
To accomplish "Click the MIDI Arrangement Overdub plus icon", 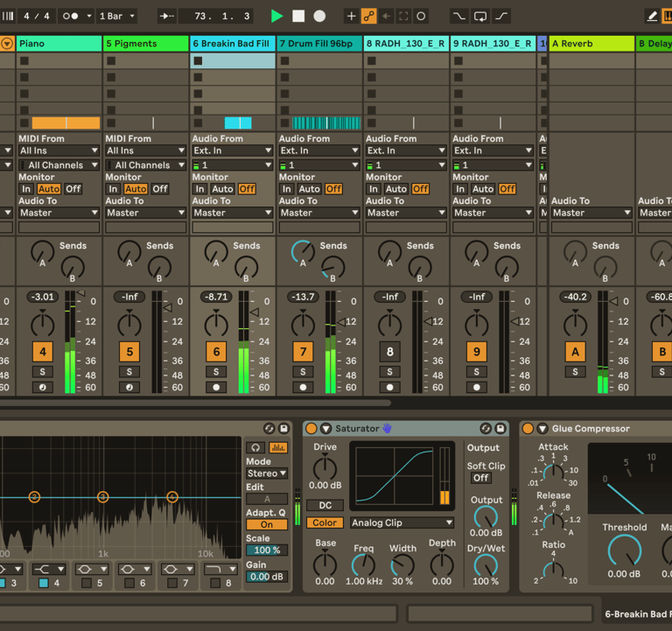I will coord(352,17).
